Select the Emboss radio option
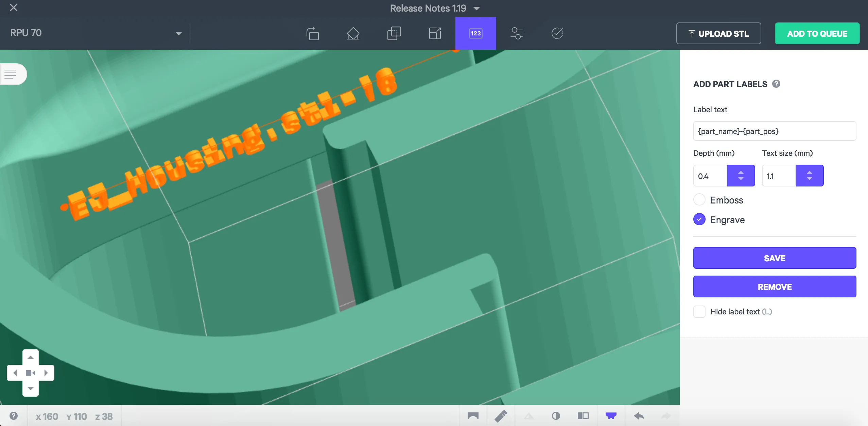This screenshot has width=868, height=426. pos(699,200)
